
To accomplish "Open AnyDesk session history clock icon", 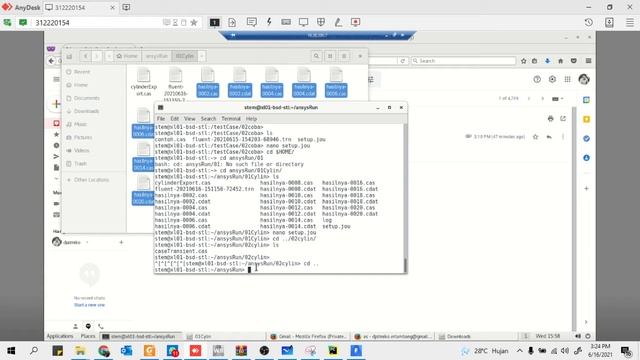I will (x=589, y=22).
